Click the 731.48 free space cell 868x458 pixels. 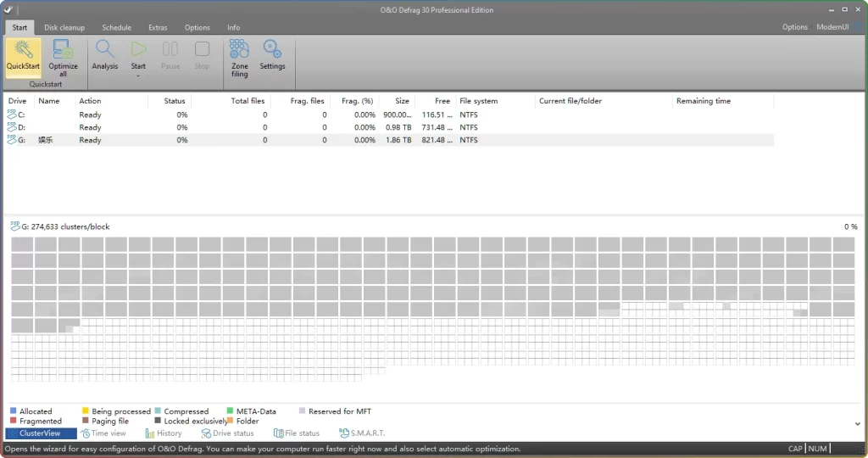click(x=437, y=127)
